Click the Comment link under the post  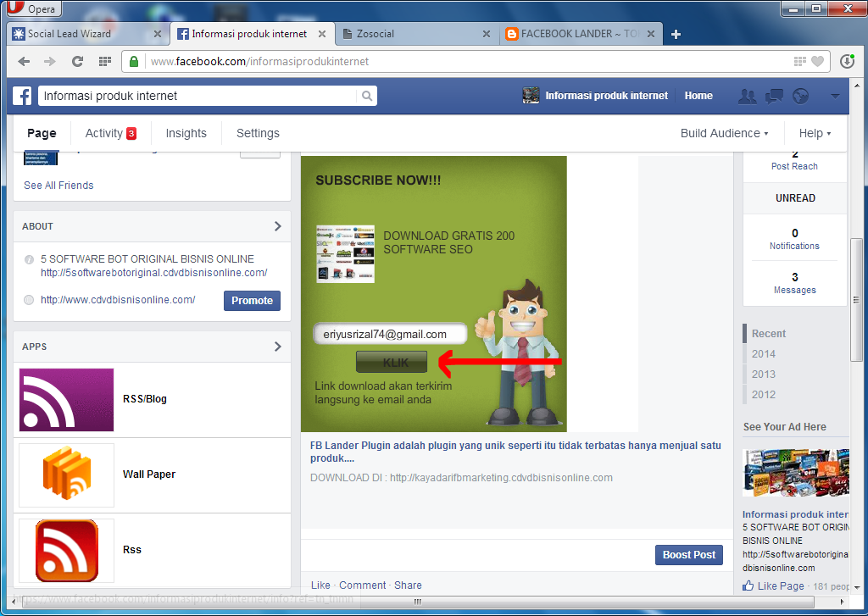tap(363, 585)
